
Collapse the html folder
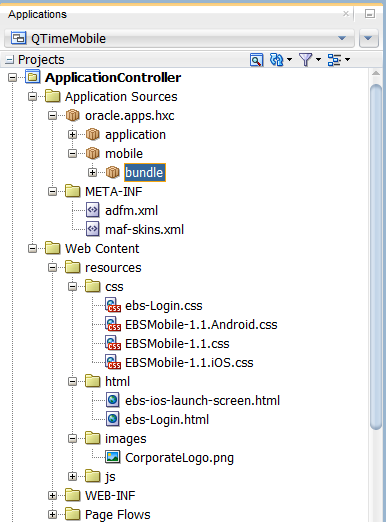point(72,382)
